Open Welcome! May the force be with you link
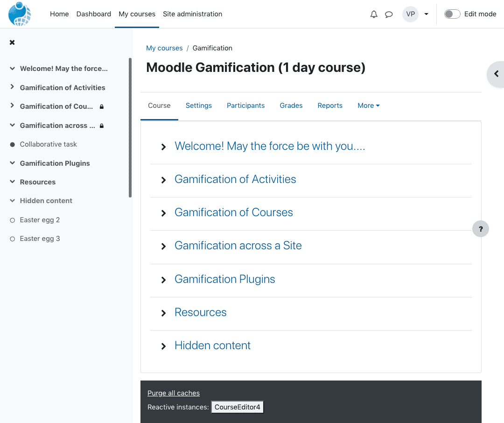The image size is (504, 423). pyautogui.click(x=270, y=146)
